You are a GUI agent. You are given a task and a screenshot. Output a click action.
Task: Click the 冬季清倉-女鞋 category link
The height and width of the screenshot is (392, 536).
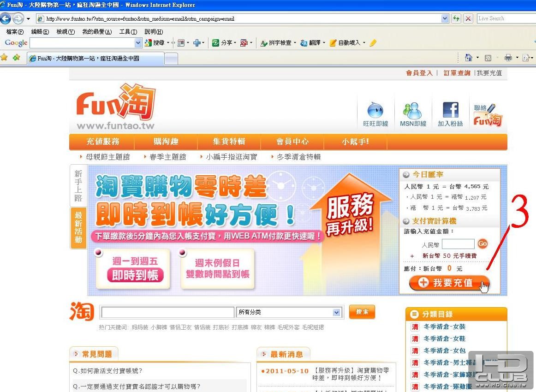coord(444,339)
